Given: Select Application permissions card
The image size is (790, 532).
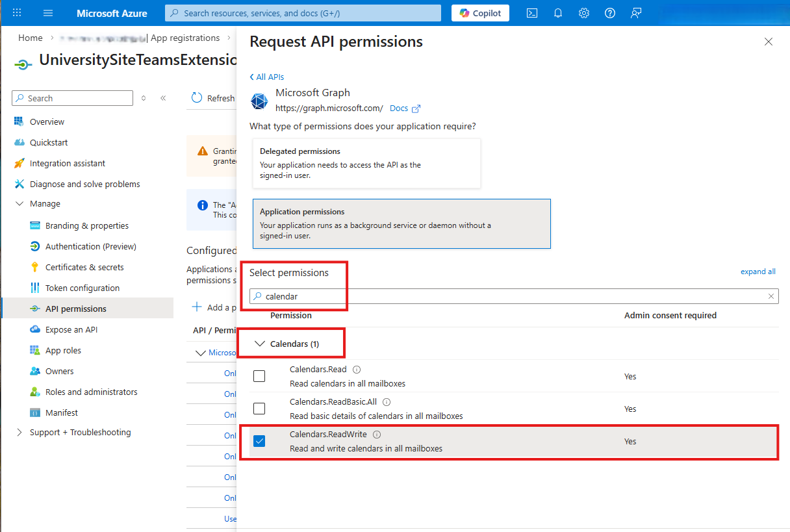Looking at the screenshot, I should pos(401,223).
